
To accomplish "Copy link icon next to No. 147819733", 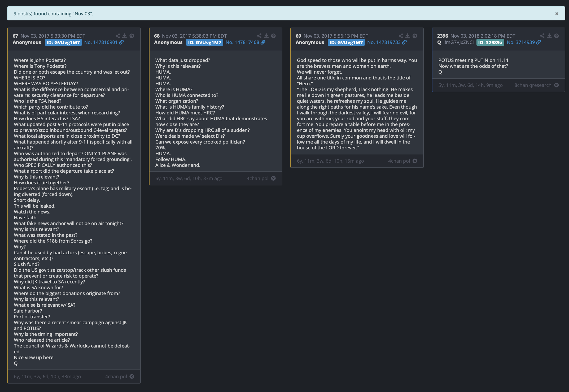I will tap(404, 42).
